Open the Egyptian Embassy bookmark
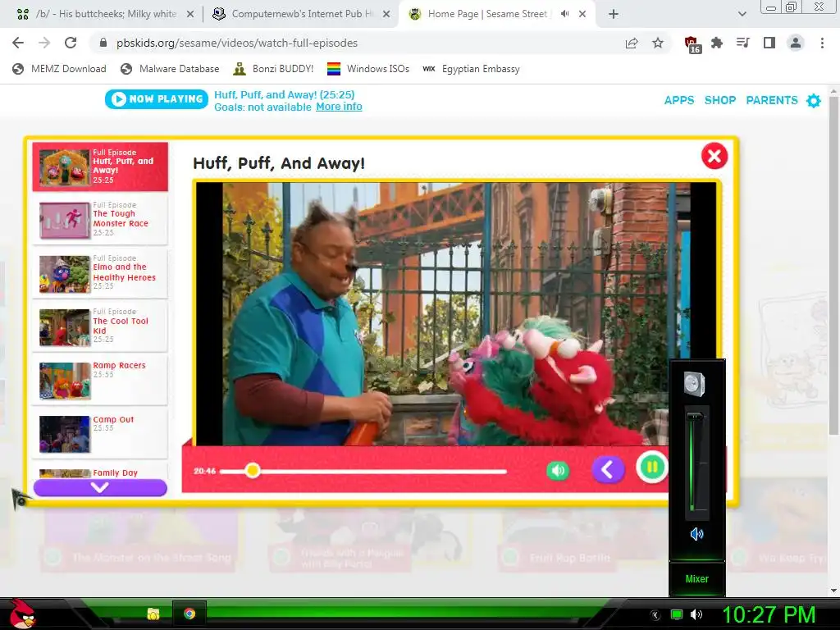 tap(471, 69)
